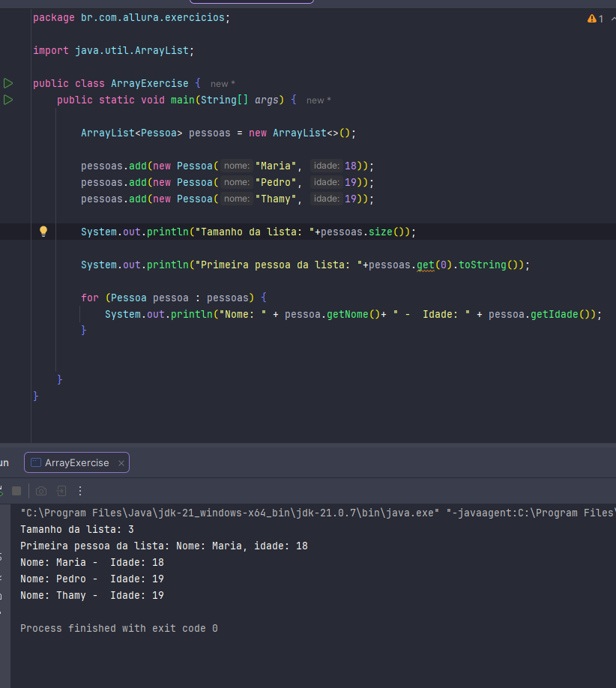Click the 'idade:' inlay hint on Pedro line
616x688 pixels.
[327, 182]
